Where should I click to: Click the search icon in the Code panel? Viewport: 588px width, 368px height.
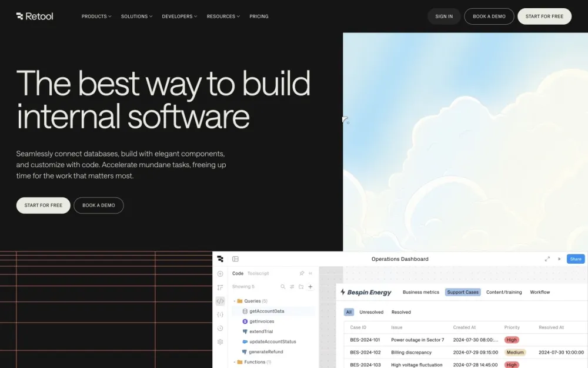[283, 287]
